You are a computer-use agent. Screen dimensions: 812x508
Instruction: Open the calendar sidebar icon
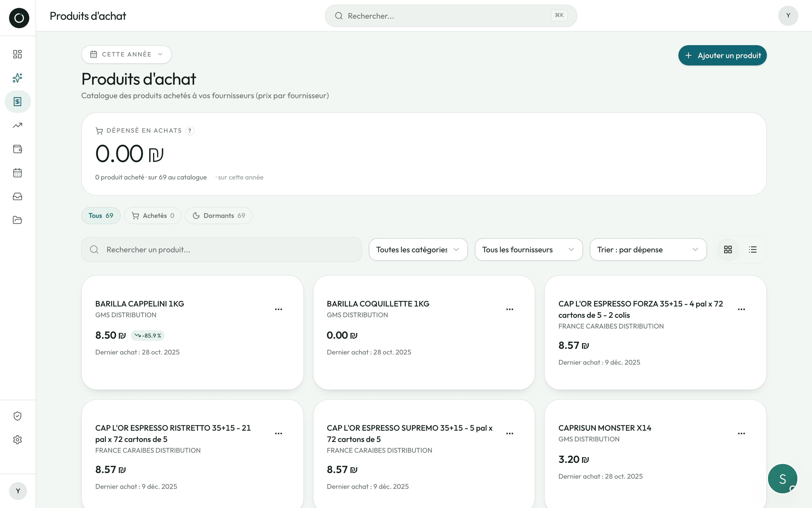pos(17,173)
